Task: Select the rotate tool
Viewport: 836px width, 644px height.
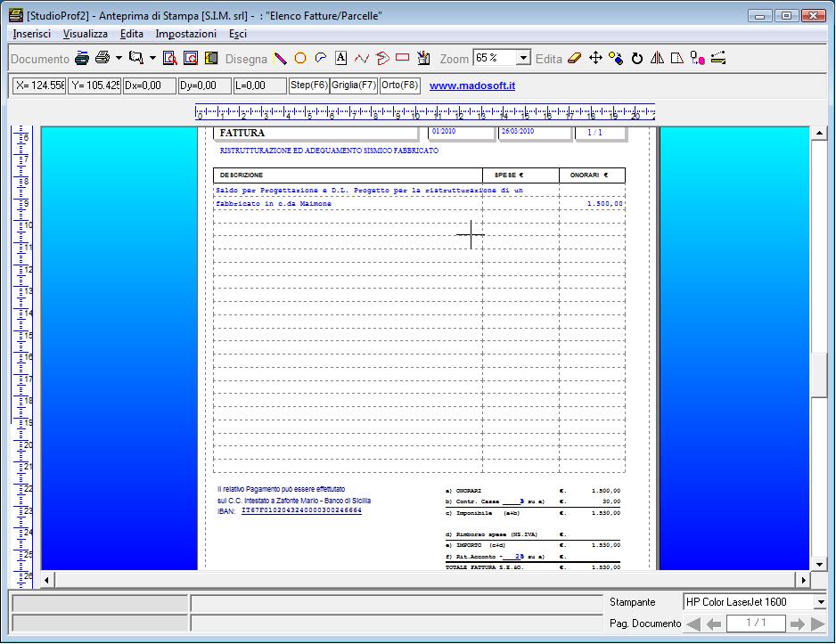Action: coord(637,58)
